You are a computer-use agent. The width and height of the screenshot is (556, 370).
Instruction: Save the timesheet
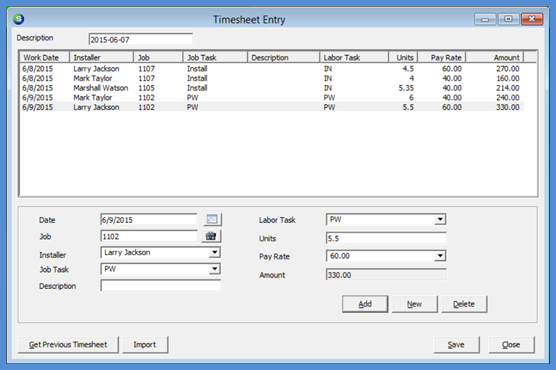[456, 344]
